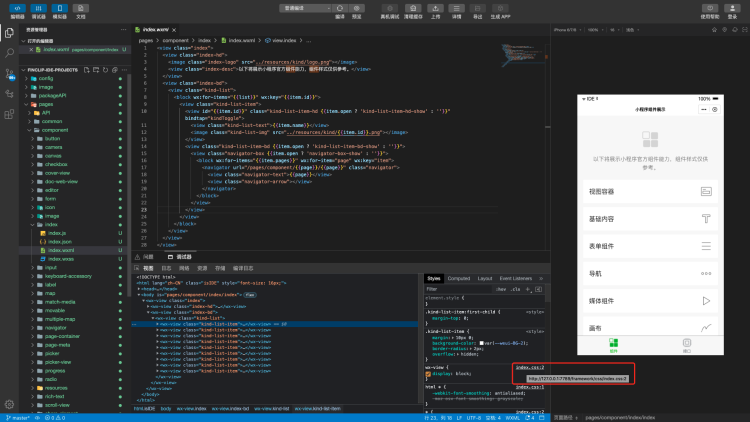The height and width of the screenshot is (422, 750).
Task: Open the 文档 documentation button
Action: [80, 8]
